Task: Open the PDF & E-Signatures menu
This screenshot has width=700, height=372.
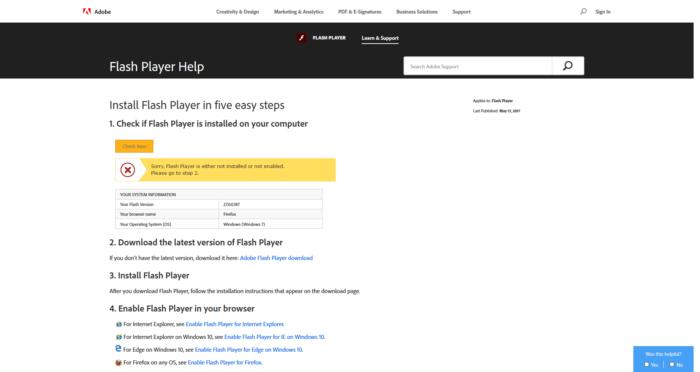Action: click(360, 12)
